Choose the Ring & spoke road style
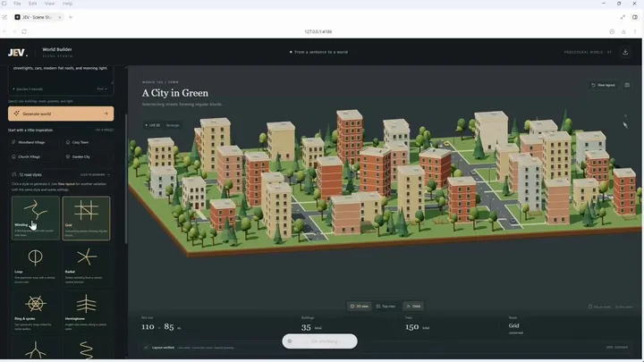Image resolution: width=644 pixels, height=362 pixels. pos(36,312)
